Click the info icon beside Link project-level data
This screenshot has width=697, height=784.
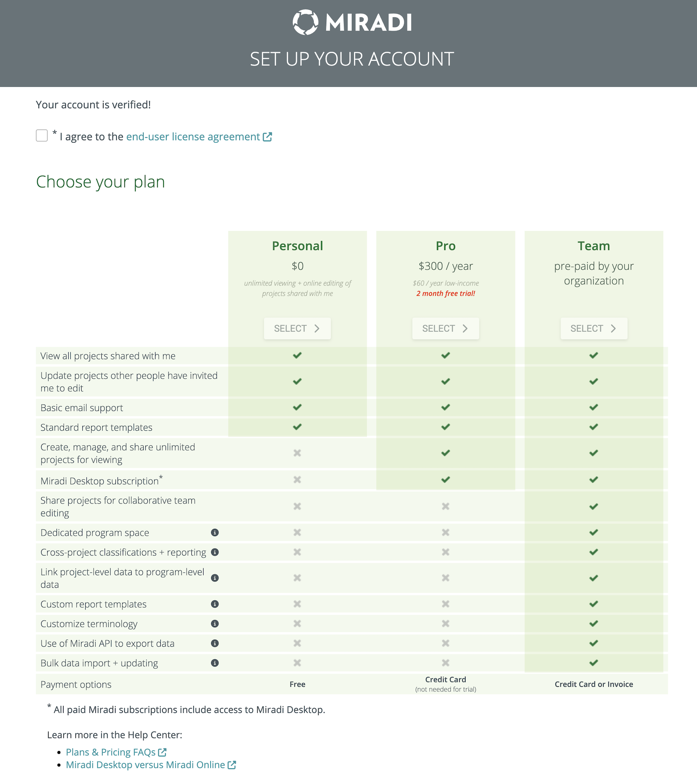click(215, 578)
